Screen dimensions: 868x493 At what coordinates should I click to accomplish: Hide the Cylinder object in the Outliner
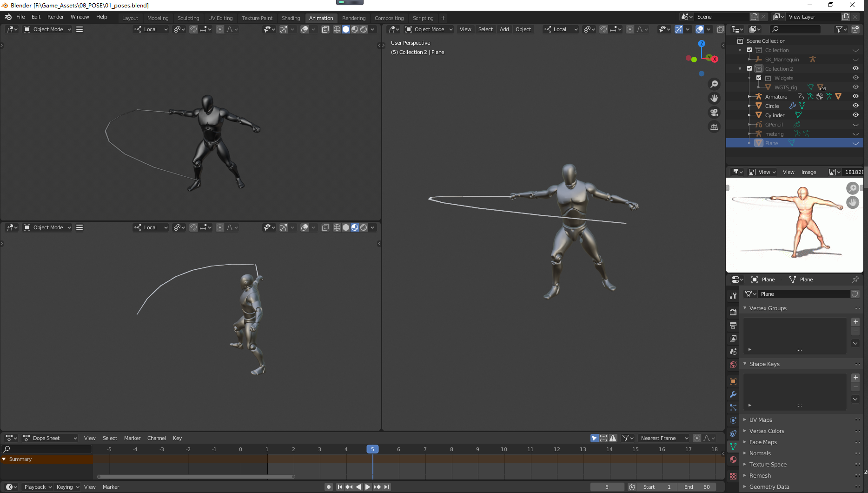click(x=856, y=115)
